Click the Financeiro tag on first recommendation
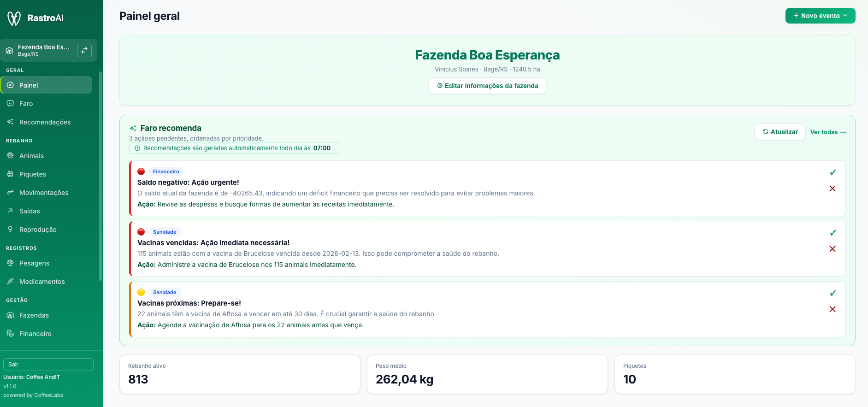Viewport: 868px width, 407px height. pyautogui.click(x=166, y=171)
